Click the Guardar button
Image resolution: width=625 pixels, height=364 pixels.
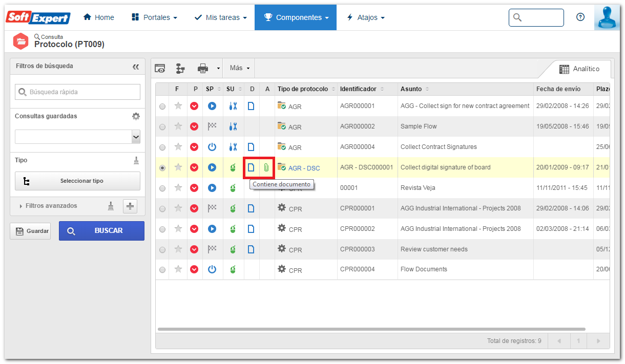30,231
